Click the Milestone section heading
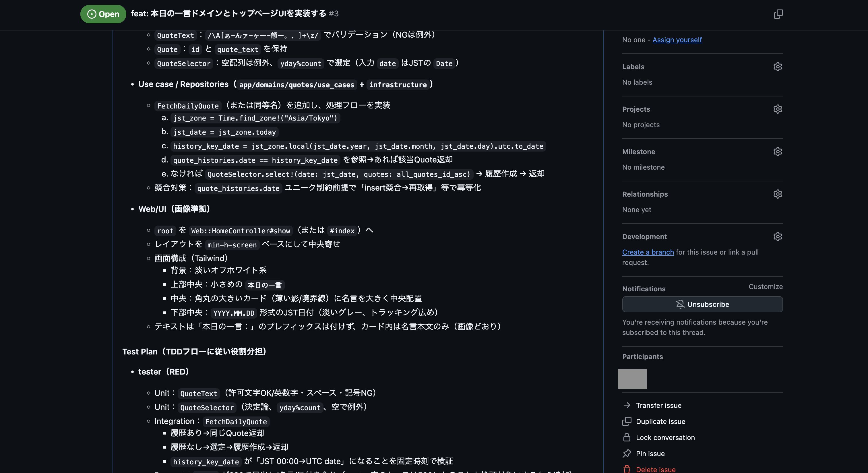 pos(639,152)
